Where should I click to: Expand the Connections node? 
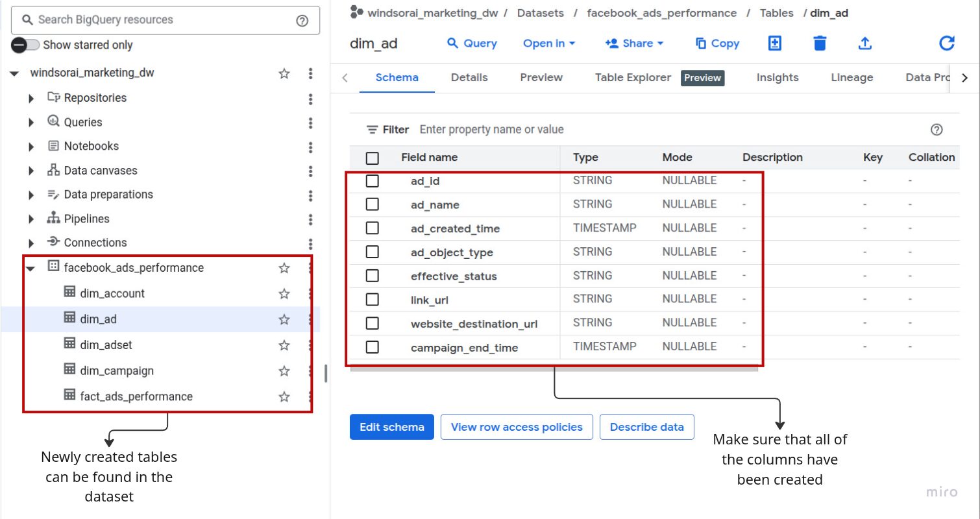31,243
